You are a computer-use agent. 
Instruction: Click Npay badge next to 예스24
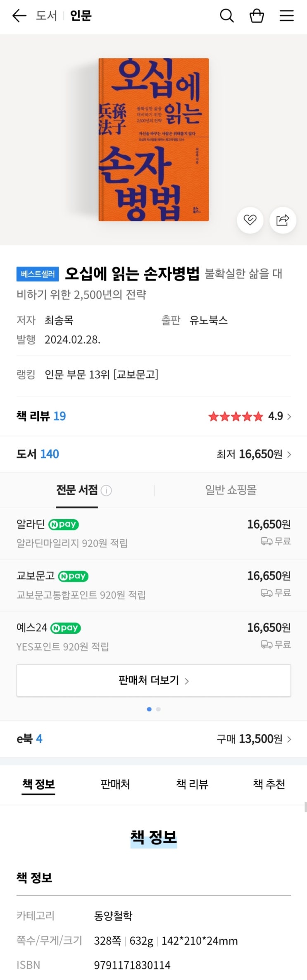pyautogui.click(x=66, y=628)
